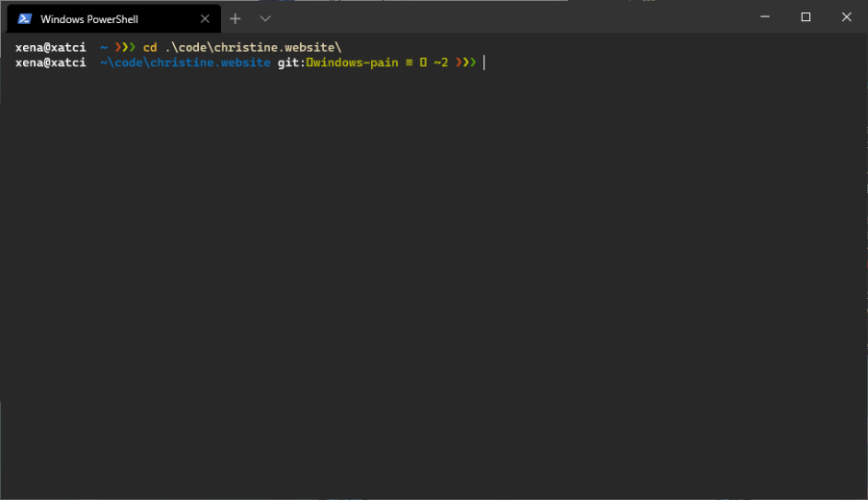Click 'xena@xatci' on the second prompt line

pyautogui.click(x=50, y=62)
